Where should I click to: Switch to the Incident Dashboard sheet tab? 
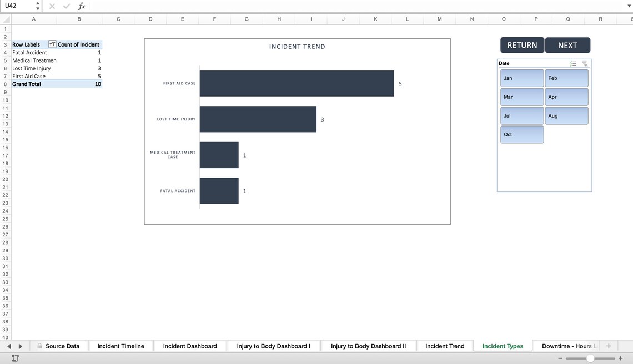click(190, 346)
